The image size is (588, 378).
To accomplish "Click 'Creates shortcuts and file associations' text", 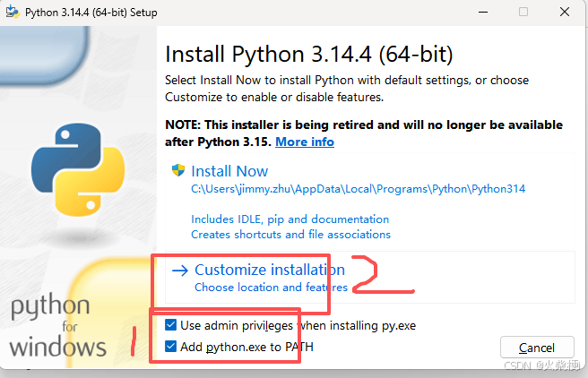I will pos(290,235).
